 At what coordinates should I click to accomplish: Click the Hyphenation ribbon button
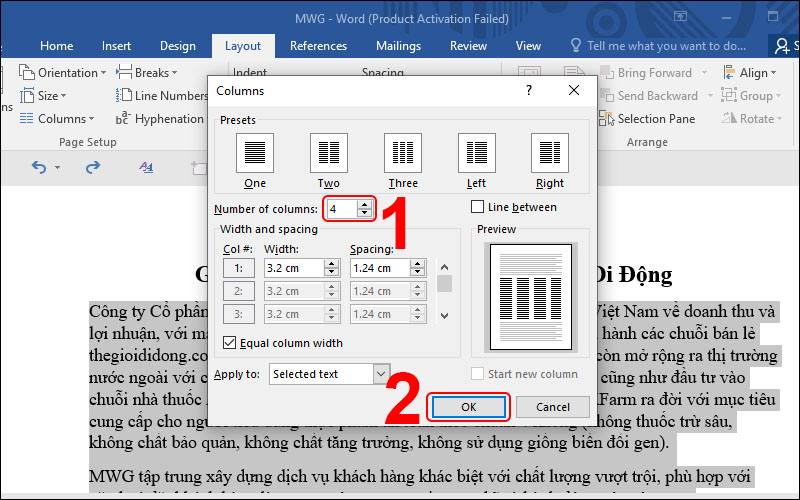click(160, 118)
